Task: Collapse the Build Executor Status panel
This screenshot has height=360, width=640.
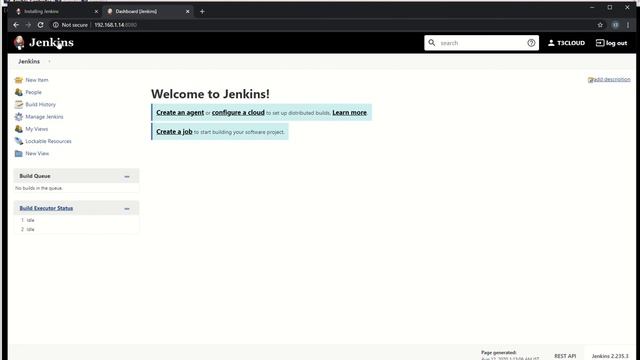Action: (x=127, y=209)
